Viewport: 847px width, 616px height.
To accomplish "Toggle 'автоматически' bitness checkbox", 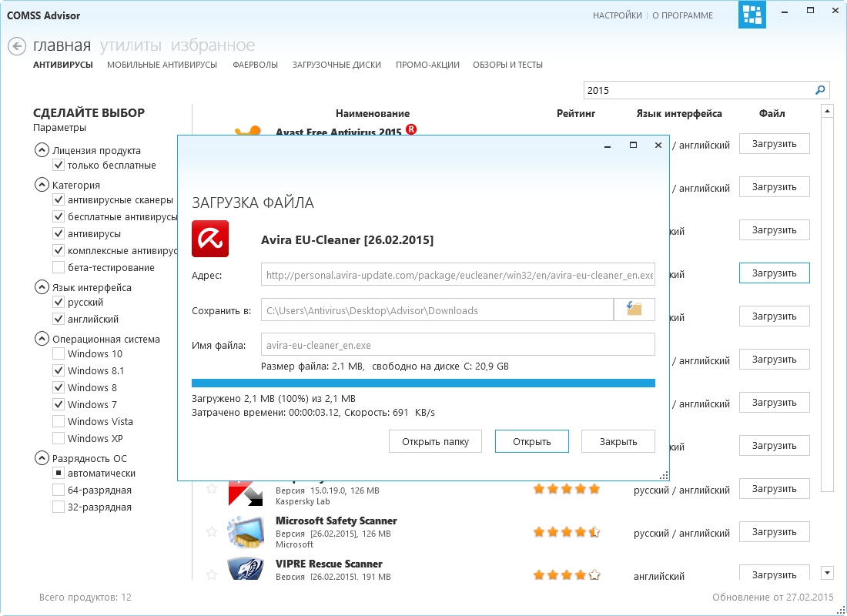I will pyautogui.click(x=59, y=474).
